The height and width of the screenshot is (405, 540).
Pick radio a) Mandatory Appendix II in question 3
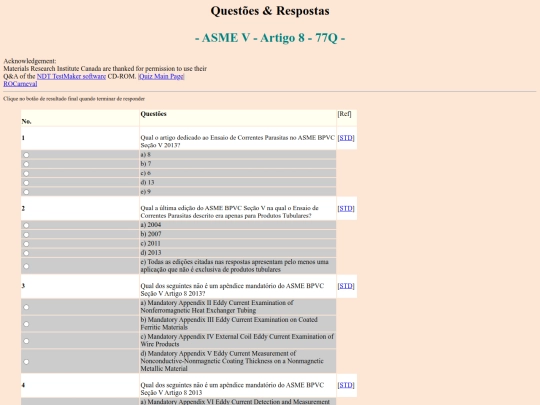pos(26,307)
